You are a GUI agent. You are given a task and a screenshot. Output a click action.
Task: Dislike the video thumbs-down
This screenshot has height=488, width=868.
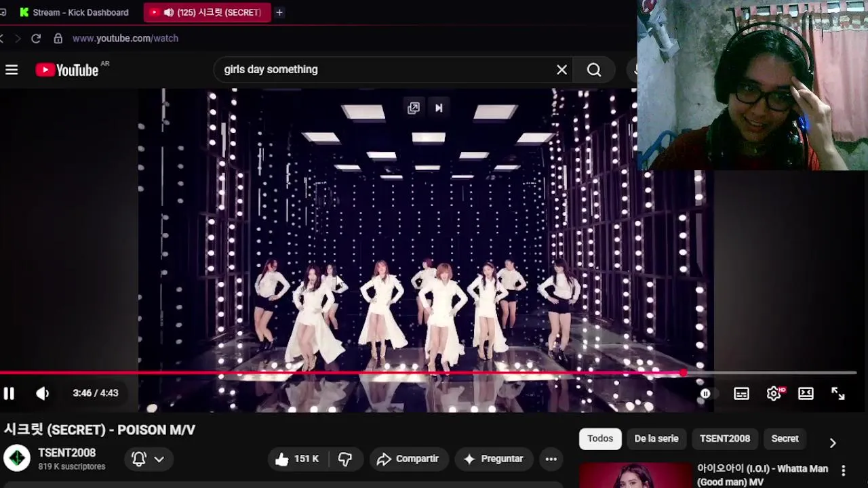click(x=345, y=459)
